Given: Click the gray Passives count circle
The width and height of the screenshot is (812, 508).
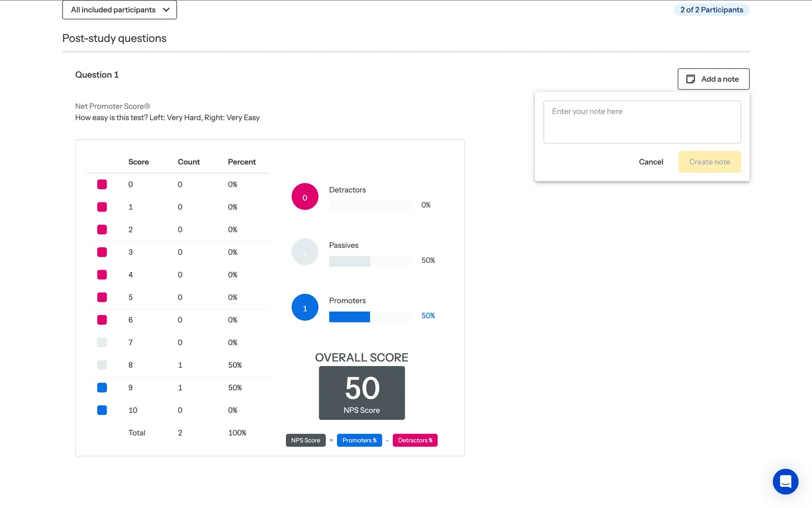Looking at the screenshot, I should (304, 252).
